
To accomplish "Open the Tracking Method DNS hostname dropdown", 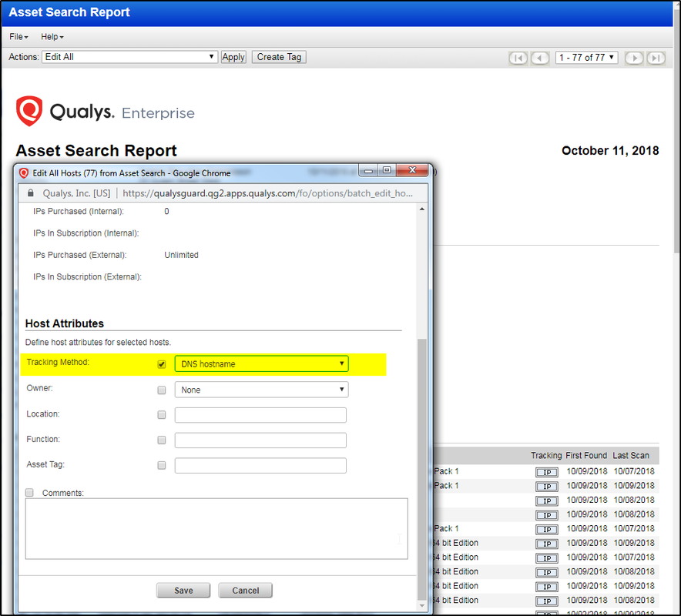I will tap(261, 363).
